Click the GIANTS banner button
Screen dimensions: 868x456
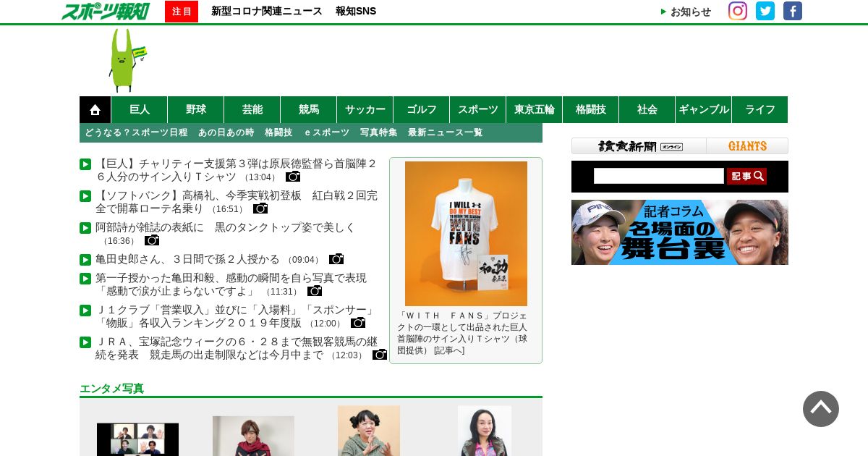pos(747,146)
